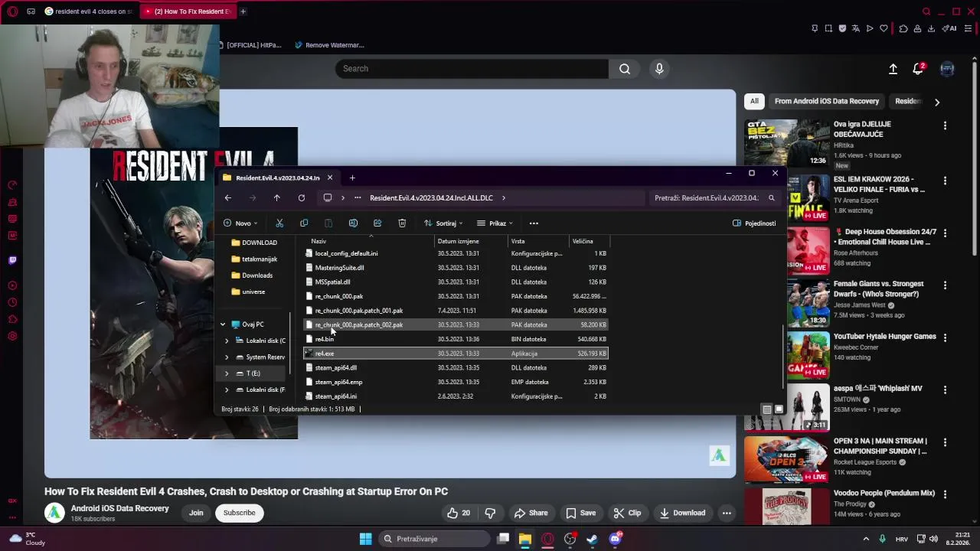Click Windows taskbar Pretraživanje search box
Viewport: 980px width, 551px height.
pos(434,539)
